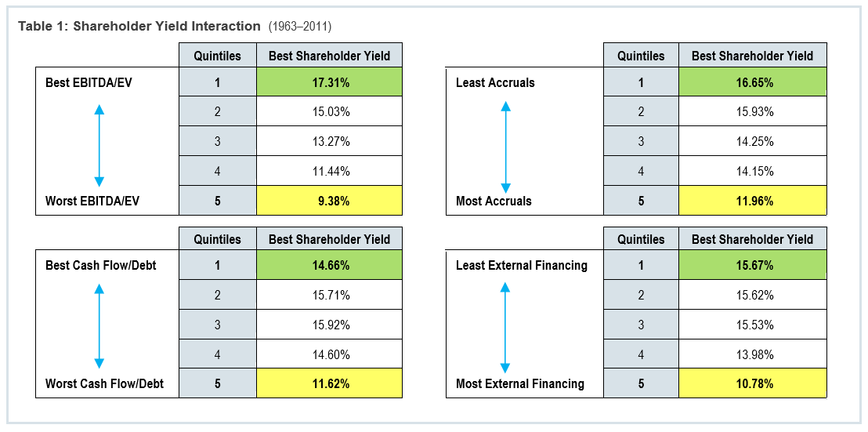
Task: Select the Most External Financing label
Action: [520, 383]
